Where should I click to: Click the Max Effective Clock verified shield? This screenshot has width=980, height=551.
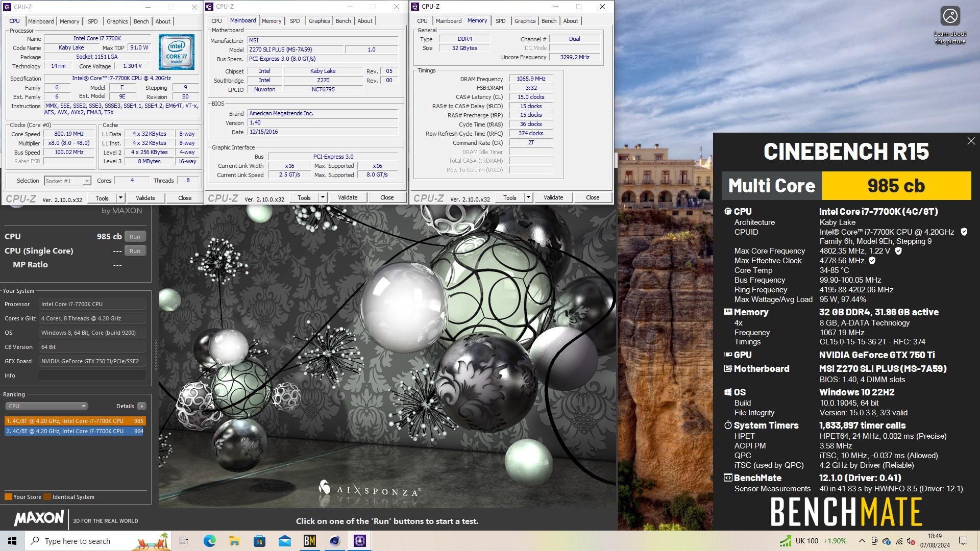[872, 260]
